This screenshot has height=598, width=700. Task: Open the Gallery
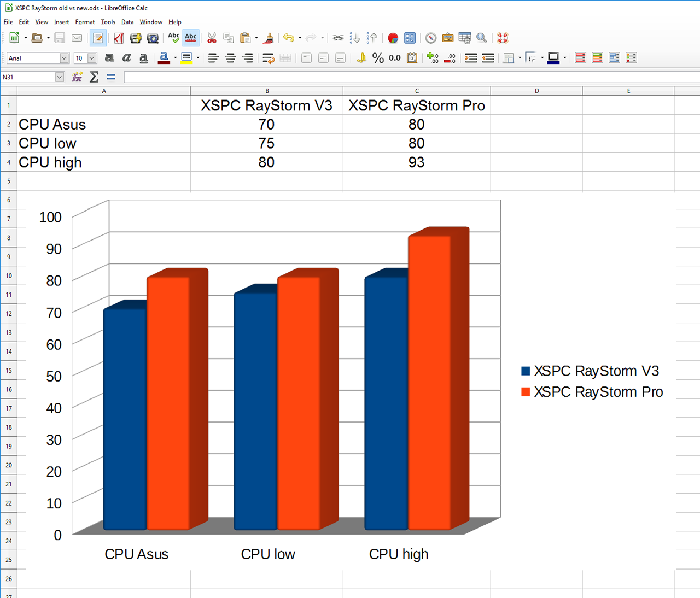(448, 38)
